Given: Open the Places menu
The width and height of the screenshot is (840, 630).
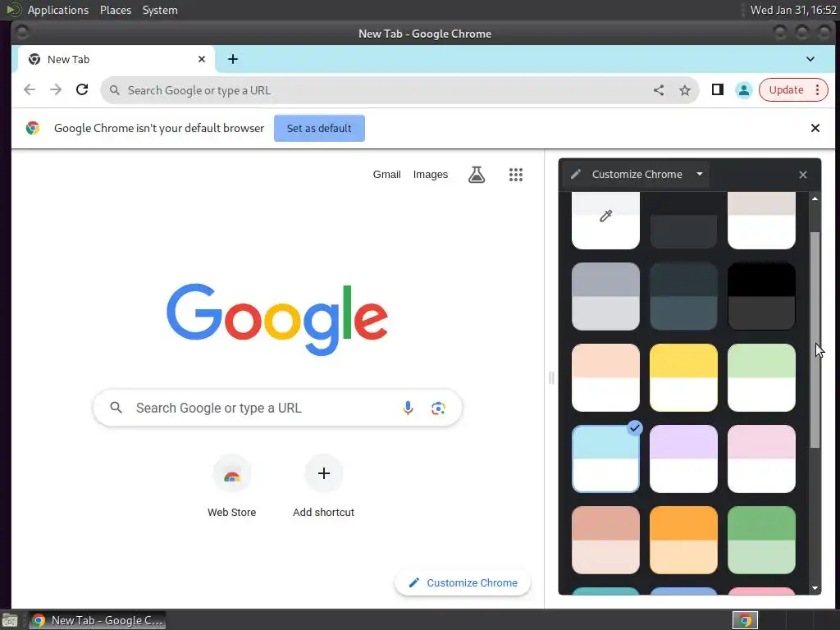Looking at the screenshot, I should [115, 10].
